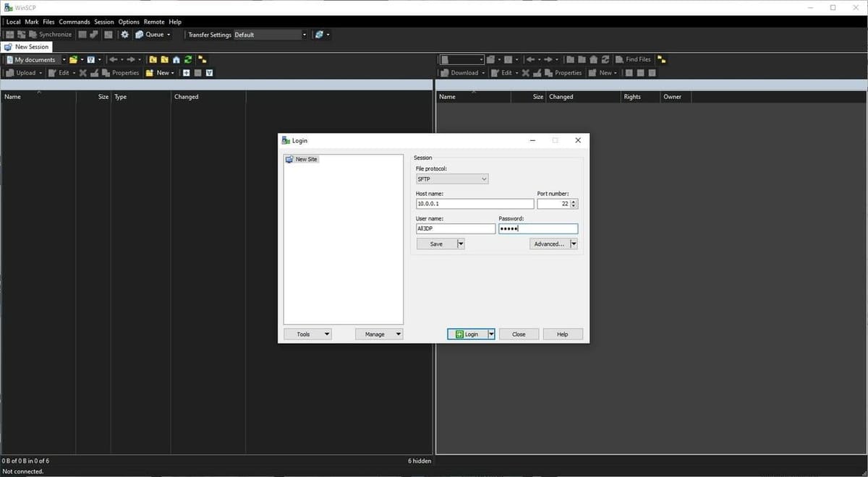Click the remote home directory icon
Viewport: 868px width, 477px height.
(594, 59)
